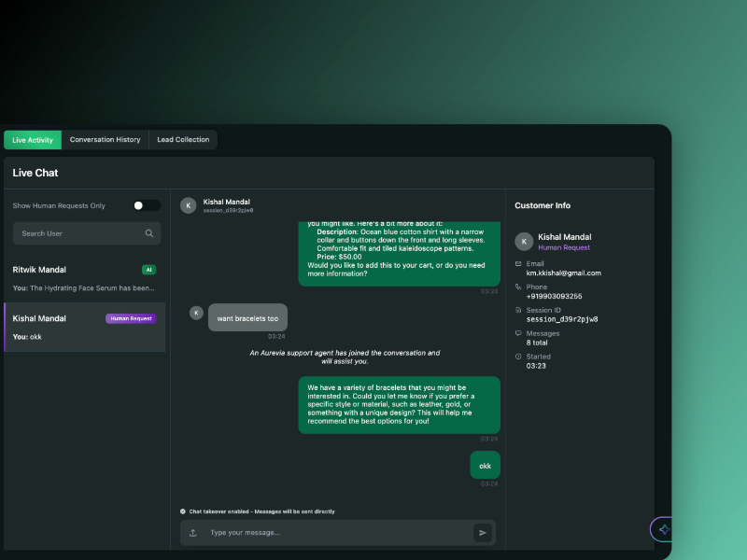Click Kishal Mandal avatar in chat header
The image size is (747, 560).
pos(189,205)
